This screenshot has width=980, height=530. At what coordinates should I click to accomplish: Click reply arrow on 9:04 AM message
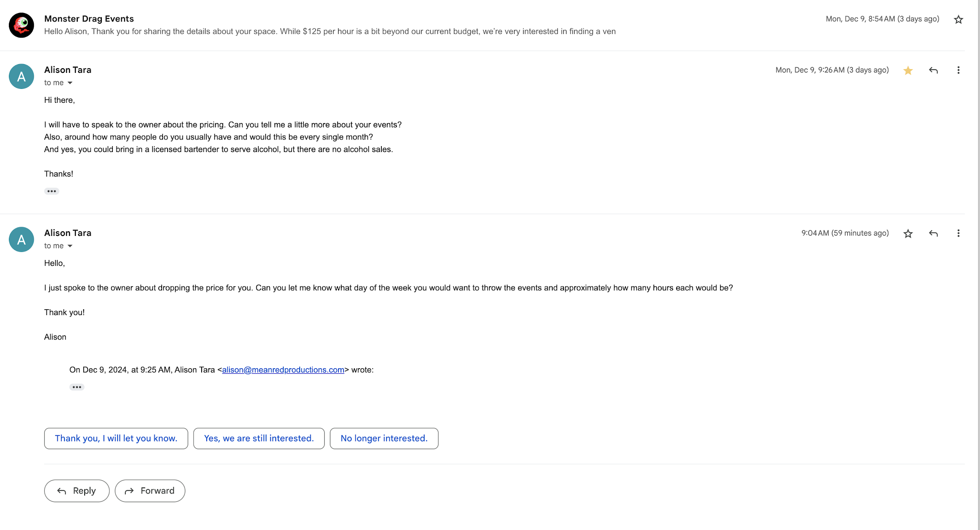[x=933, y=233]
